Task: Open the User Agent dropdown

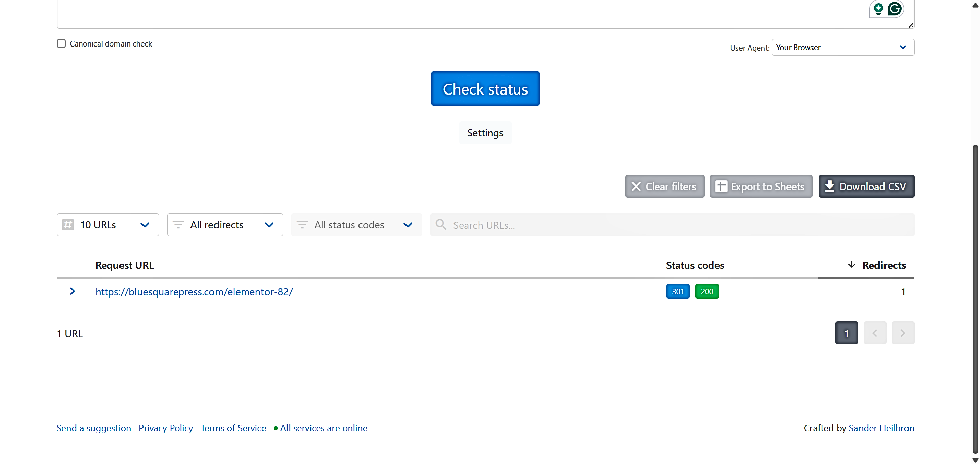Action: click(x=842, y=48)
